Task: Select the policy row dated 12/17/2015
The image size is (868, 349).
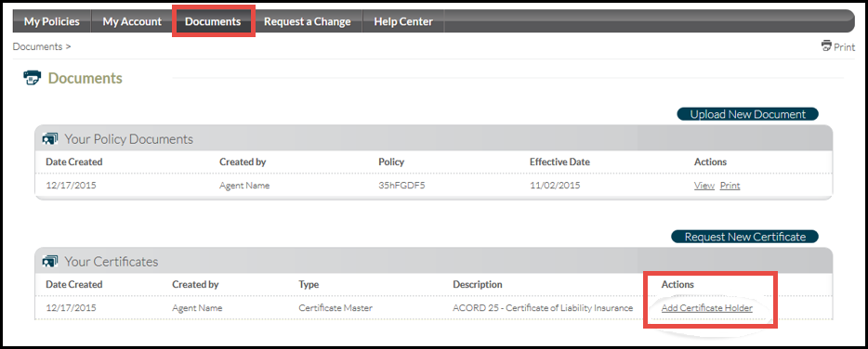Action: (x=433, y=186)
